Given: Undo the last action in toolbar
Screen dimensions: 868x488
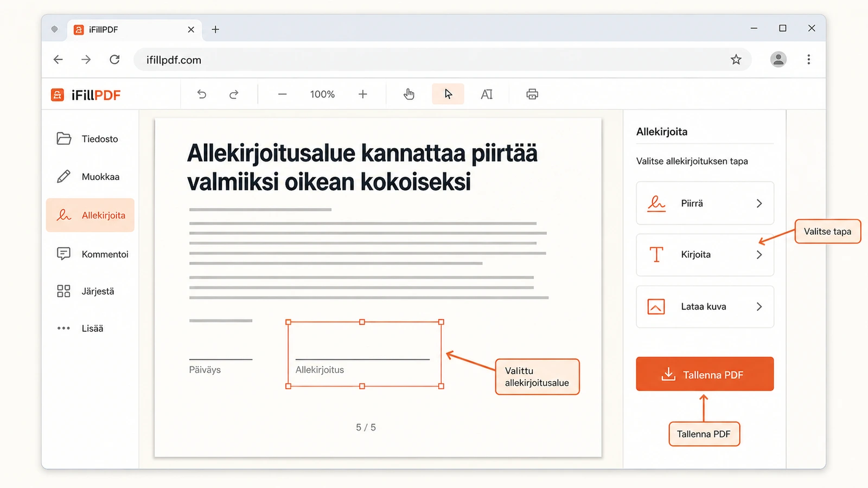Looking at the screenshot, I should click(202, 94).
